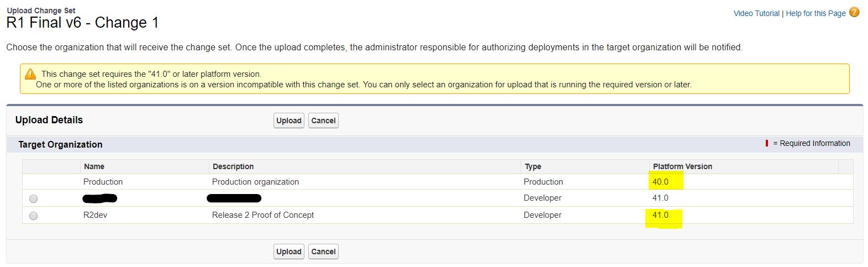Click the Target Organization section header
The width and height of the screenshot is (868, 267).
60,144
